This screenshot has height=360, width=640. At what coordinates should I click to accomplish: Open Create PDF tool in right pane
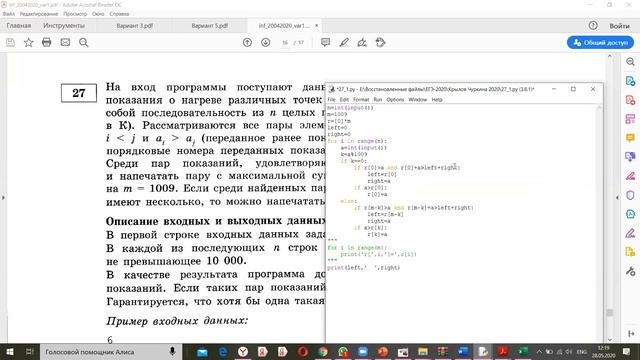[630, 100]
